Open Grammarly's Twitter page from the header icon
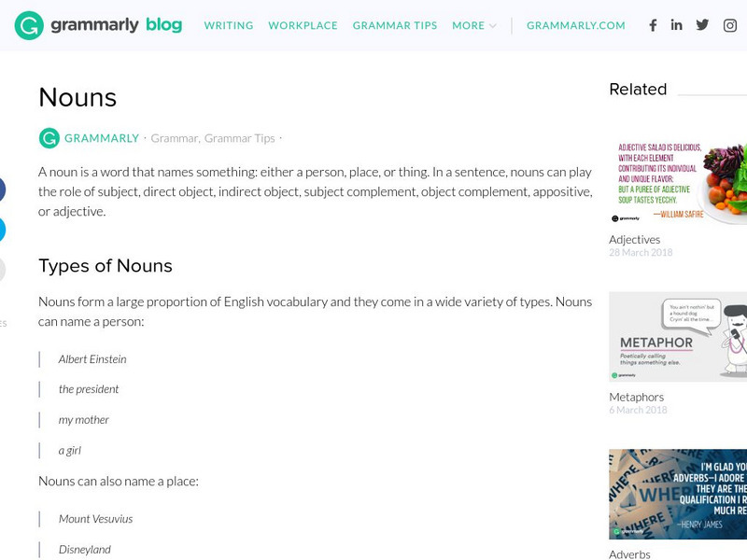 tap(702, 25)
